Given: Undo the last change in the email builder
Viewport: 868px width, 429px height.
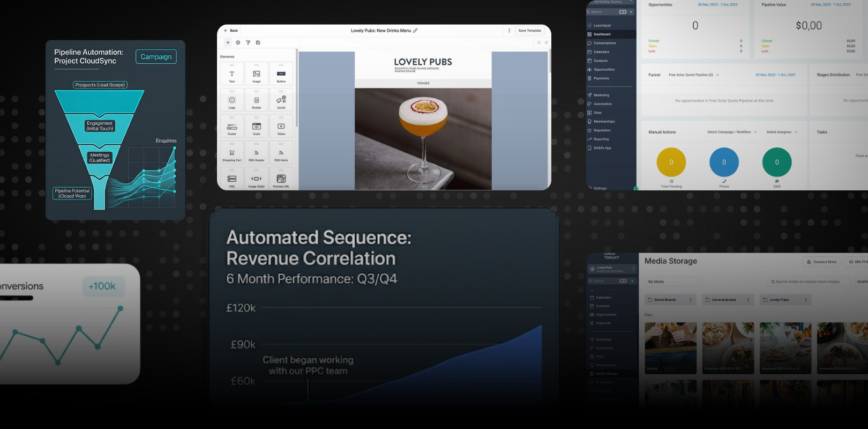Looking at the screenshot, I should [539, 42].
